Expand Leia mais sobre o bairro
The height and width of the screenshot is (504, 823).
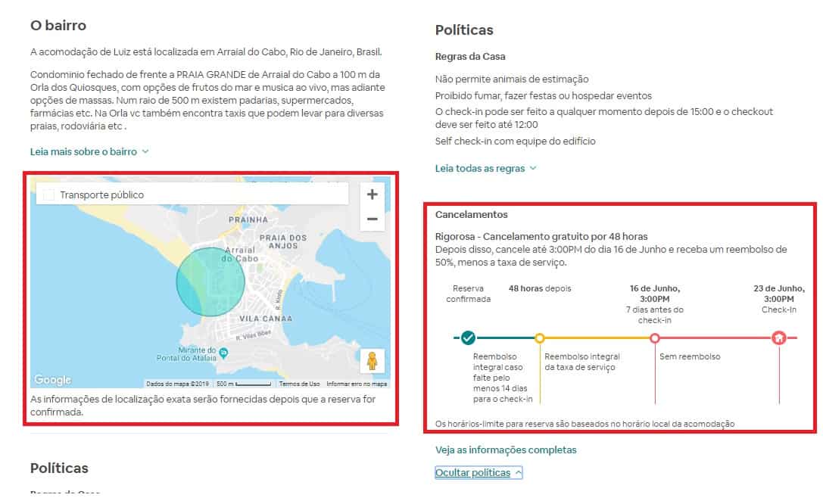click(x=89, y=151)
